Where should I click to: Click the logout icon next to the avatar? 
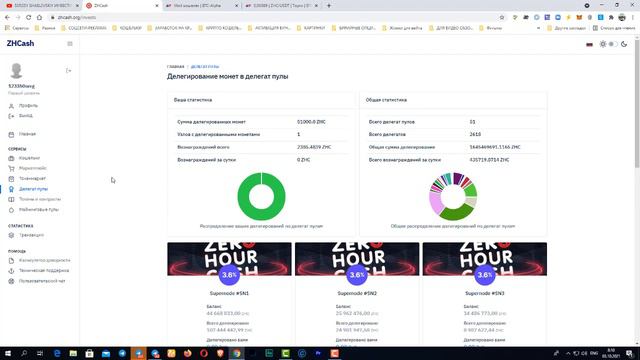[68, 71]
